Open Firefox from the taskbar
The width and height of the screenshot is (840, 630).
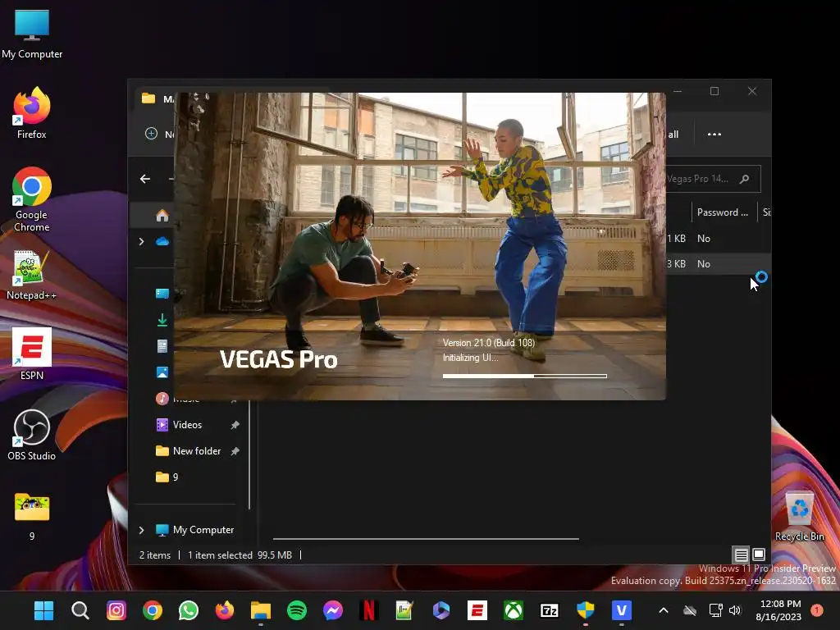(225, 610)
